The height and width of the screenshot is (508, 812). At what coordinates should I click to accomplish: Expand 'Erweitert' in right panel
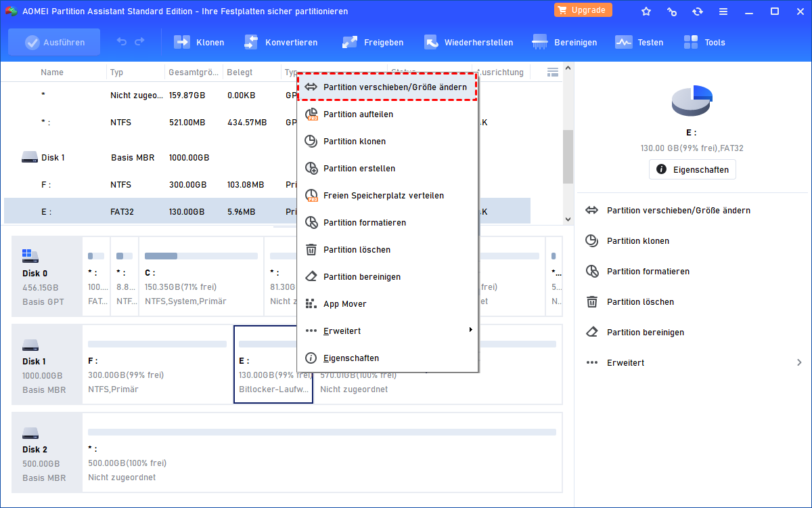point(693,362)
